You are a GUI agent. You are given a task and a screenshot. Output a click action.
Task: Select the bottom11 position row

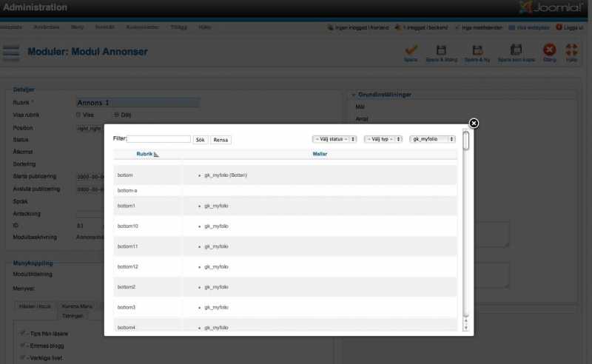point(285,246)
